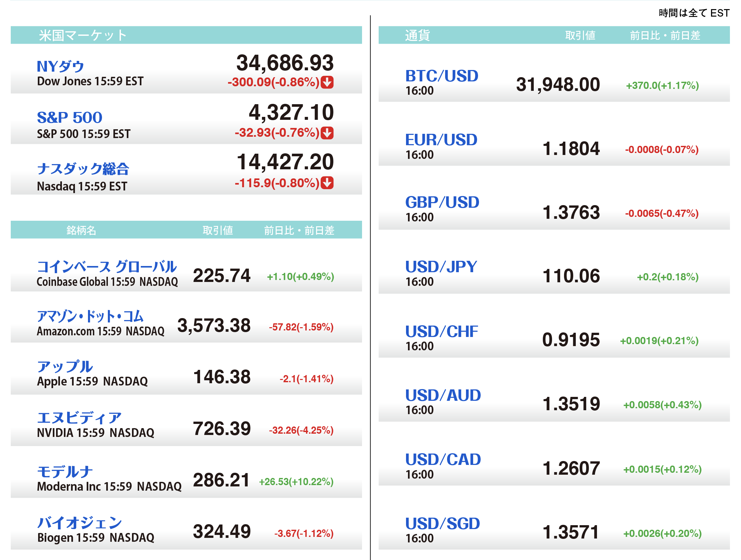Select the アマゾン・ドット・コム stock name
741x560 pixels.
click(90, 316)
